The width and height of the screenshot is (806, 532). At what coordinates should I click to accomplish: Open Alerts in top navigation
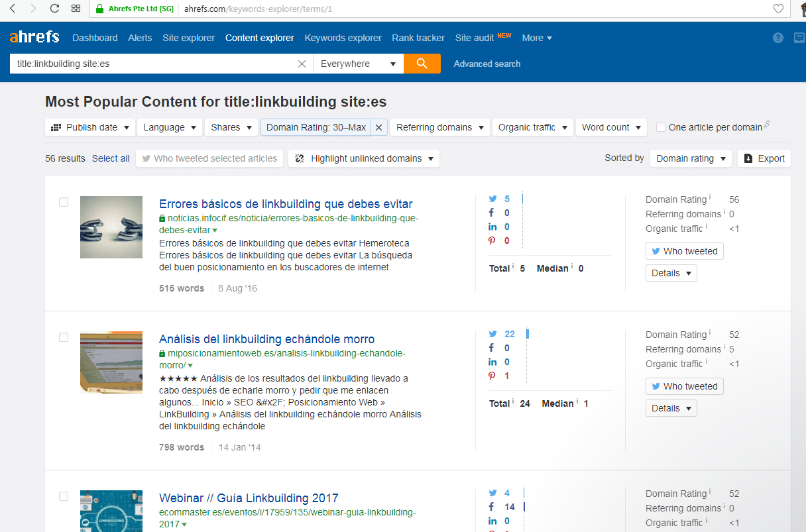point(140,38)
